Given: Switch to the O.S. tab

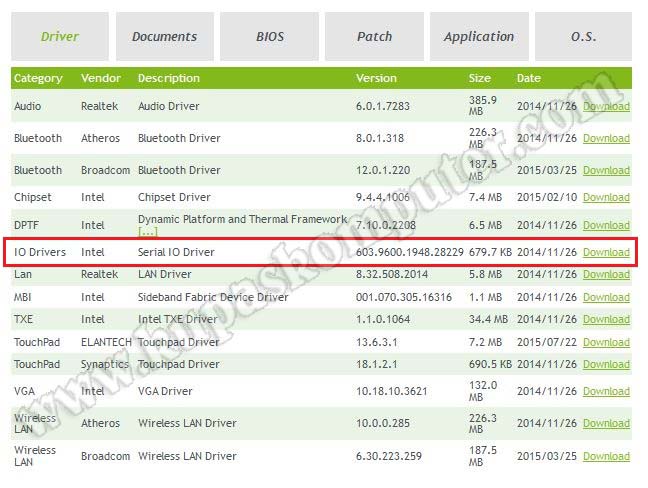Looking at the screenshot, I should point(584,37).
